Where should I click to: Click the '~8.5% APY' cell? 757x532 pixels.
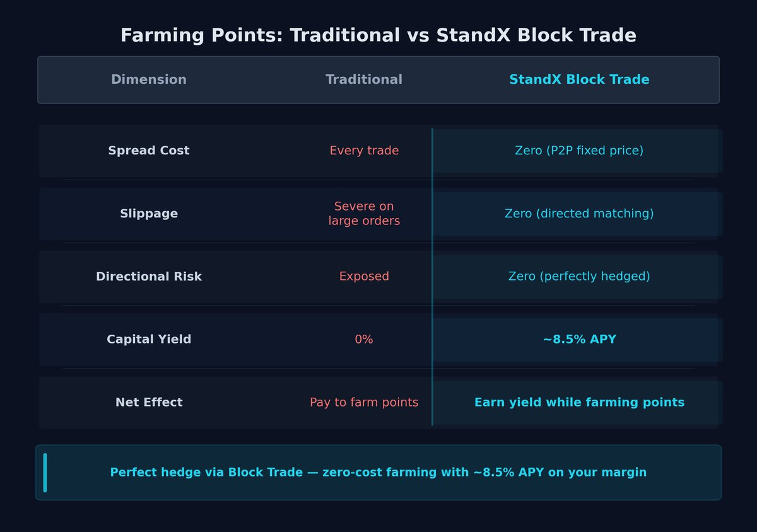pos(579,339)
